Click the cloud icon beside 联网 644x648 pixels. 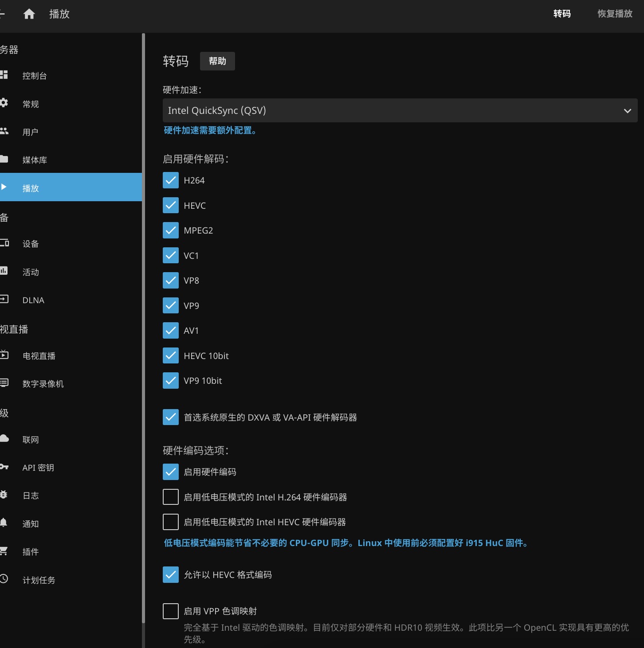[4, 438]
